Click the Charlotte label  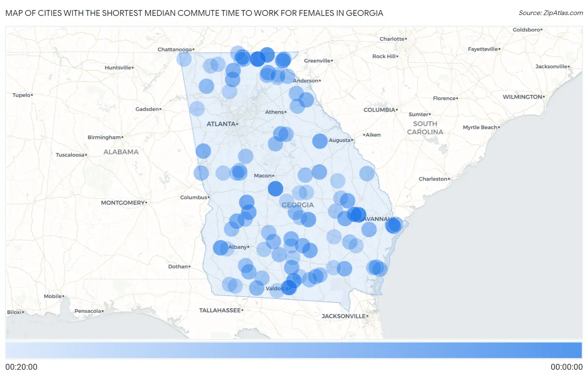392,39
